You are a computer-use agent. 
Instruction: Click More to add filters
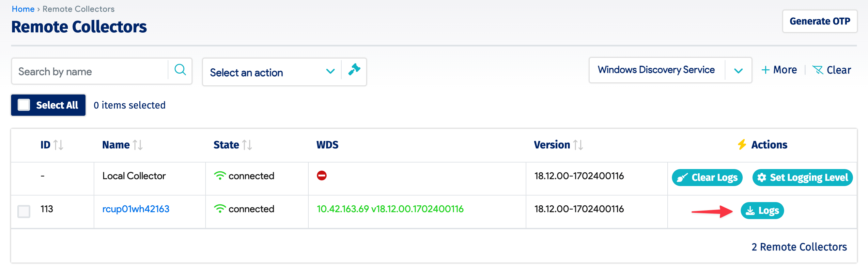pos(779,70)
